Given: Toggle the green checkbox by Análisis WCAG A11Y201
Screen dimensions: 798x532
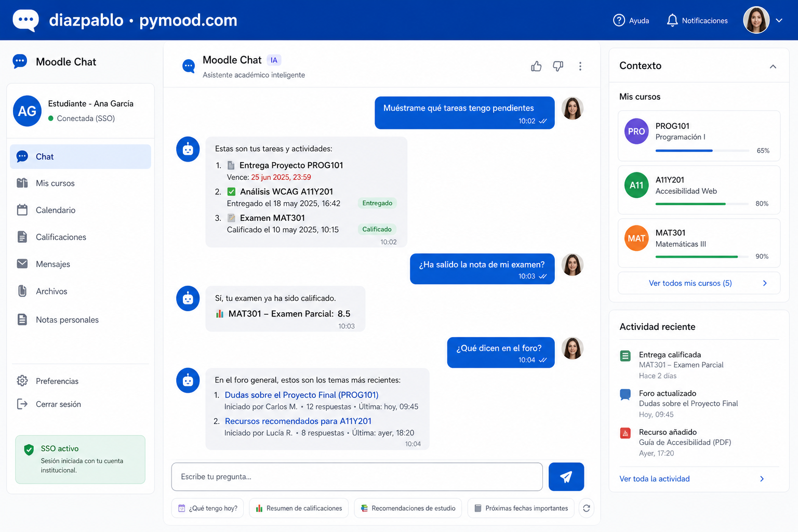Looking at the screenshot, I should coord(232,192).
